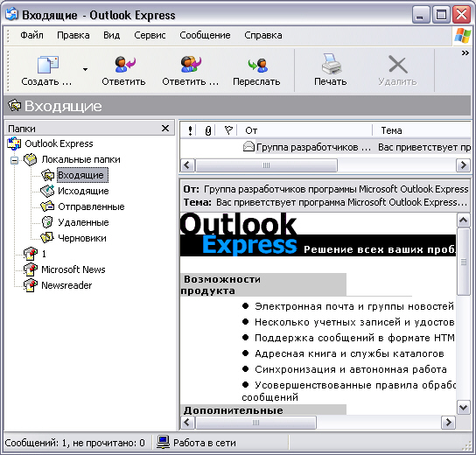Click the Reply (Ответить) toolbar button
Screen dimensions: 476x455
click(123, 70)
